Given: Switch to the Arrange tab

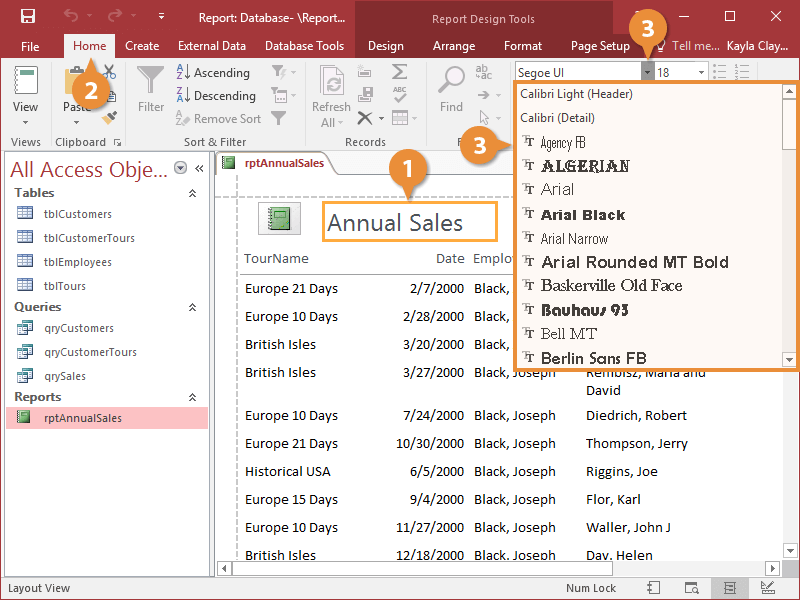Looking at the screenshot, I should (454, 46).
